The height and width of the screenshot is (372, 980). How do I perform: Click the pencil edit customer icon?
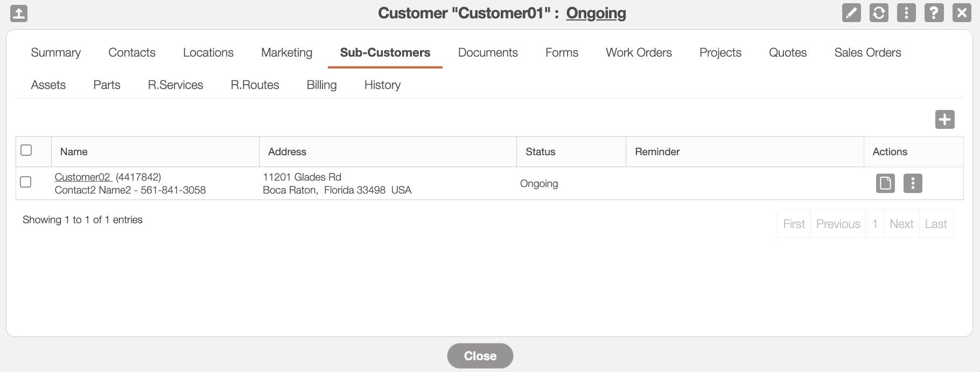(x=851, y=12)
